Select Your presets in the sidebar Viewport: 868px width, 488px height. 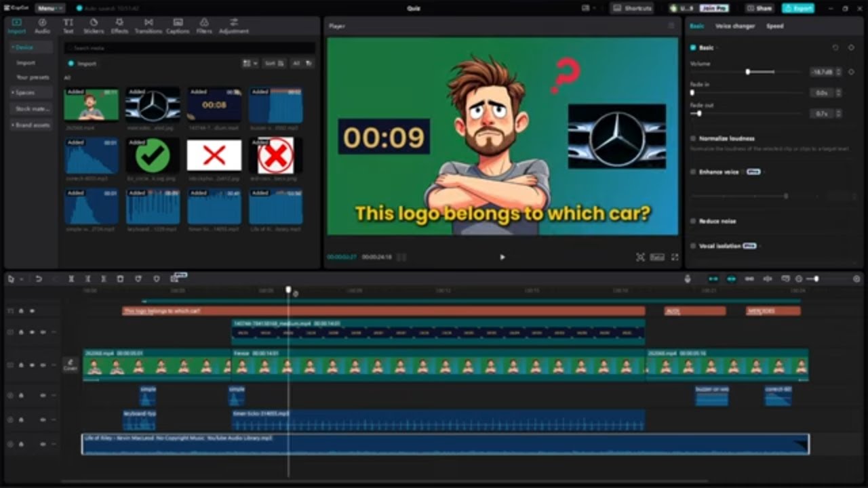coord(33,77)
